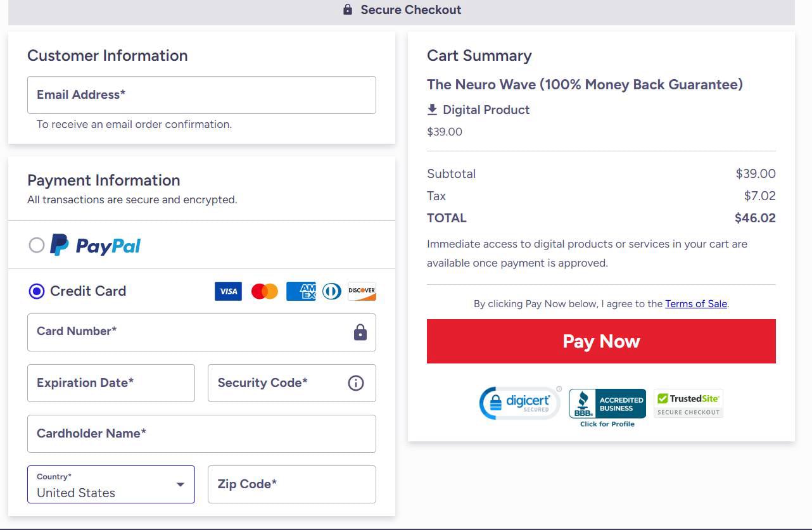The image size is (812, 530).
Task: Click the Email Address field
Action: pos(201,95)
